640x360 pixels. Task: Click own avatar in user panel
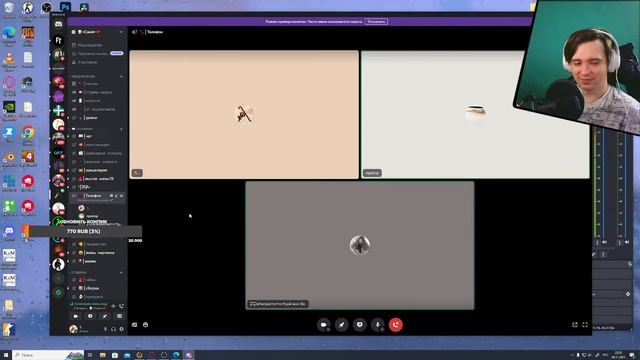pos(73,329)
